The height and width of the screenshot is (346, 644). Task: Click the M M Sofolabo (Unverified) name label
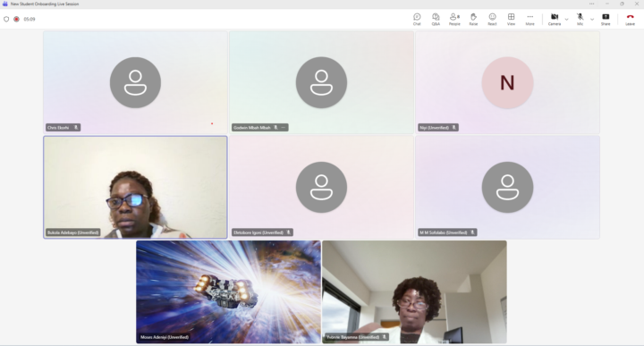click(444, 232)
